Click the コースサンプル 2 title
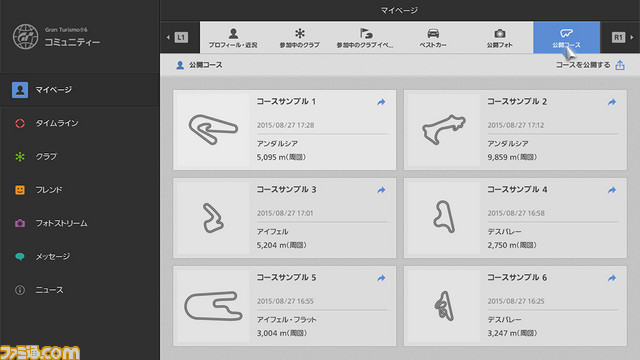 (x=517, y=102)
